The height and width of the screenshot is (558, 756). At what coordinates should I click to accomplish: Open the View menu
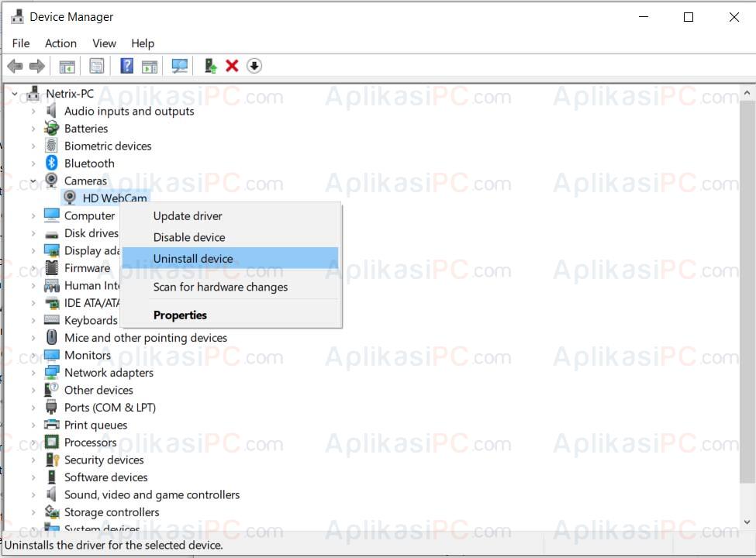tap(104, 43)
